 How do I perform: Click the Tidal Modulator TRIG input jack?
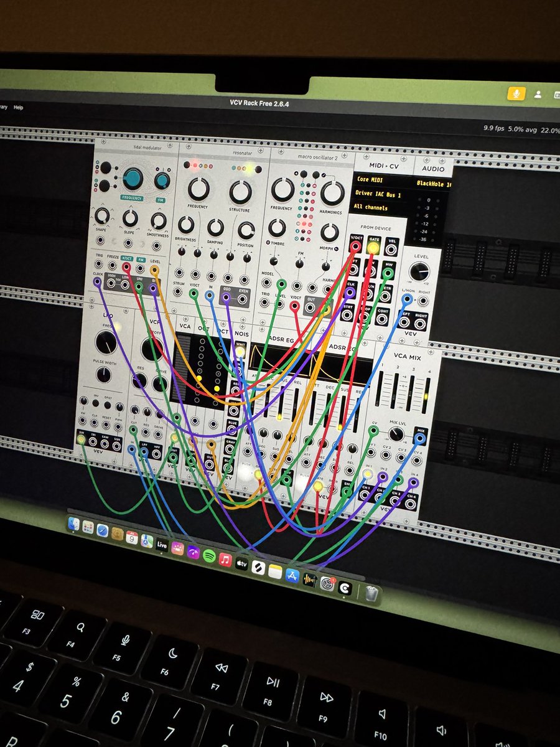coord(98,264)
